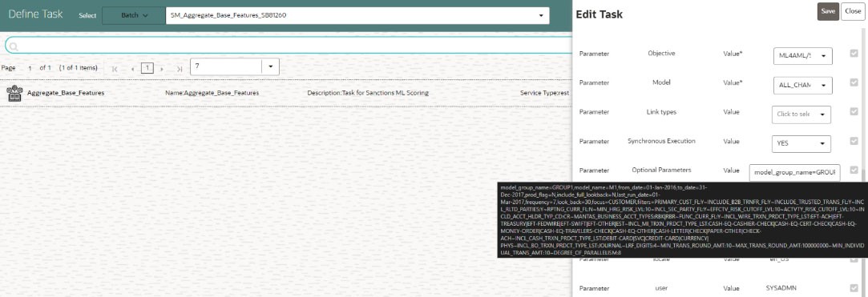Click Optional Parameters value input field
The height and width of the screenshot is (297, 868).
point(794,173)
